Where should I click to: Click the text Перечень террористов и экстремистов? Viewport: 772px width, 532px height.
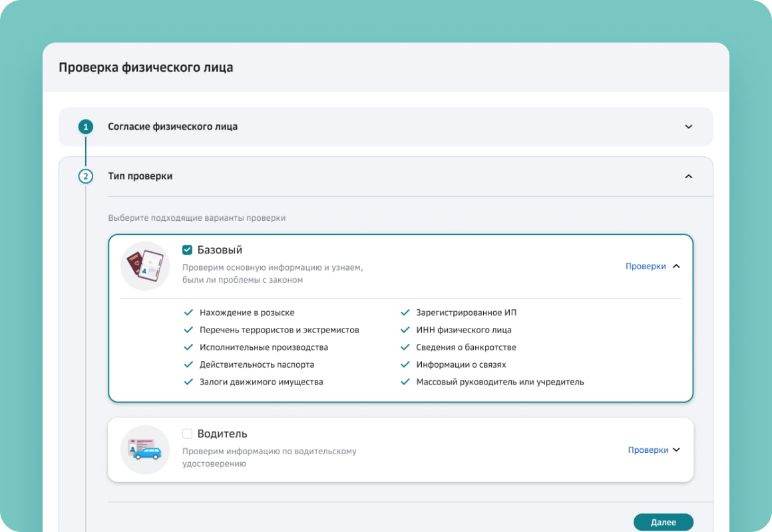click(279, 330)
